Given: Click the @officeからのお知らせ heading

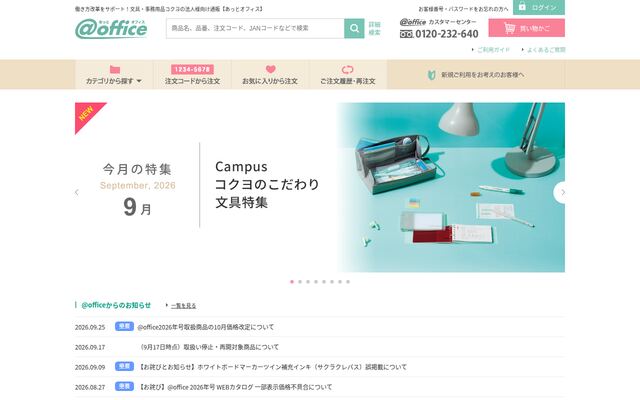Looking at the screenshot, I should click(116, 305).
